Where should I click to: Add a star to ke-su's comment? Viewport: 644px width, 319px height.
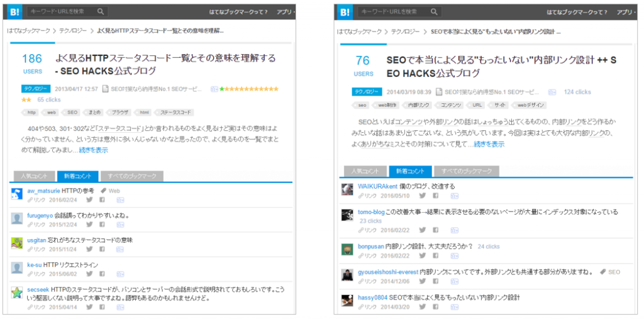click(x=120, y=274)
